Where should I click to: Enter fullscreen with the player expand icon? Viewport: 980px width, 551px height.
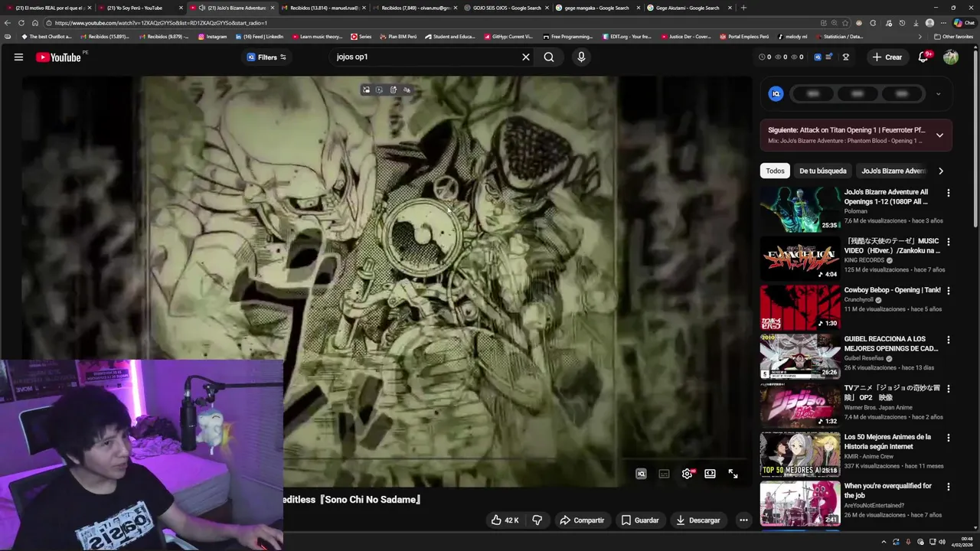[x=733, y=474]
